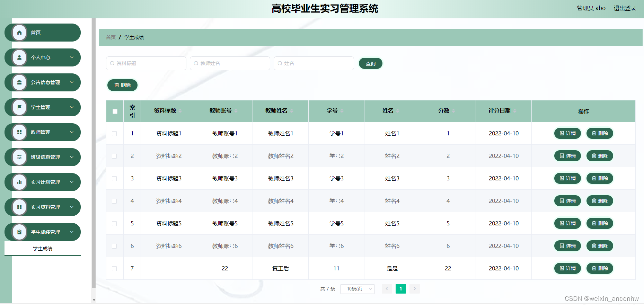Click the flag icon for 学生管理
This screenshot has height=305, width=644.
click(19, 107)
